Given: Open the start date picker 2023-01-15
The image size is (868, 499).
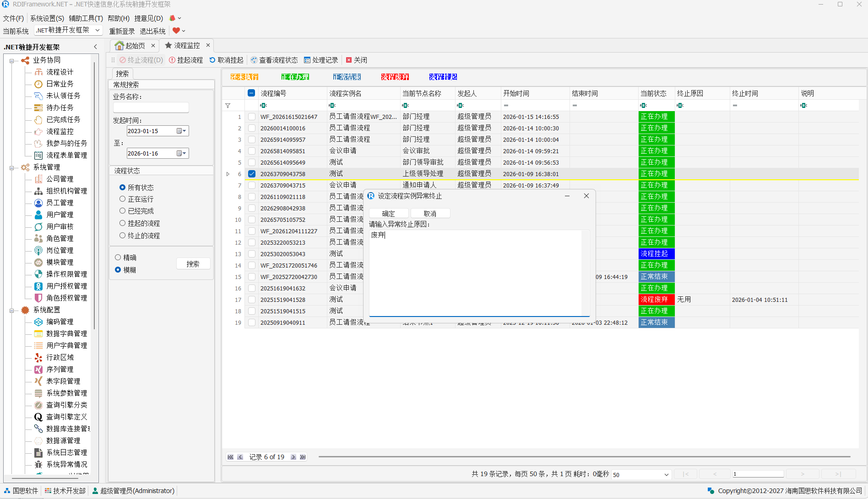Looking at the screenshot, I should coord(182,131).
